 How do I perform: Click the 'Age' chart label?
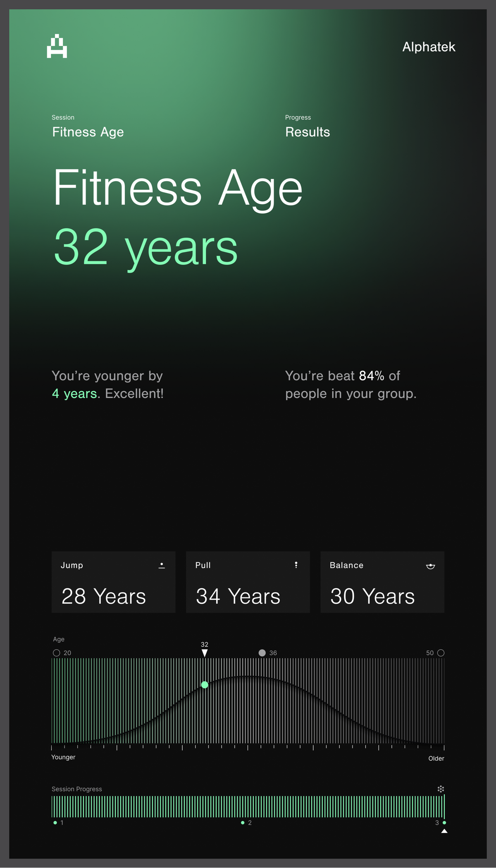(x=59, y=639)
